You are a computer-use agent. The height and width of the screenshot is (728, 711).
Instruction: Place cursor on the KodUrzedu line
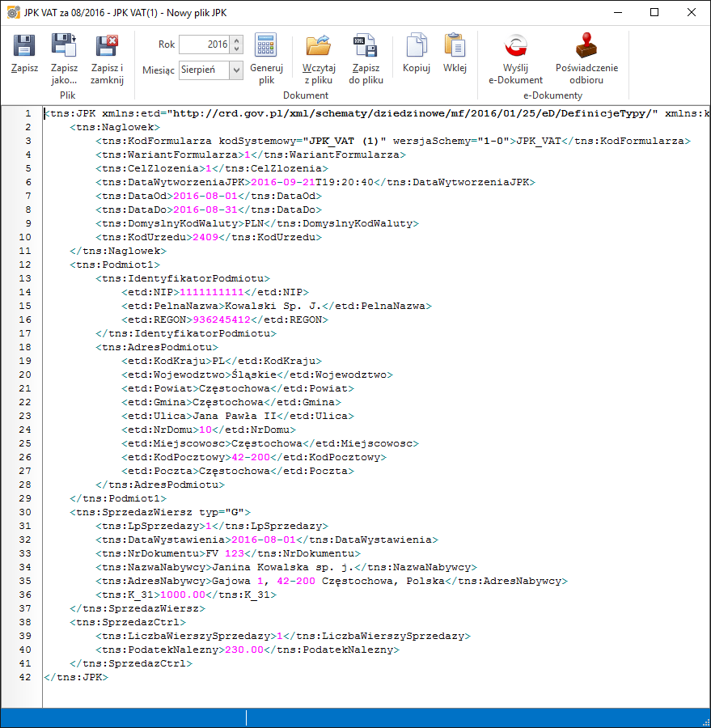point(209,237)
